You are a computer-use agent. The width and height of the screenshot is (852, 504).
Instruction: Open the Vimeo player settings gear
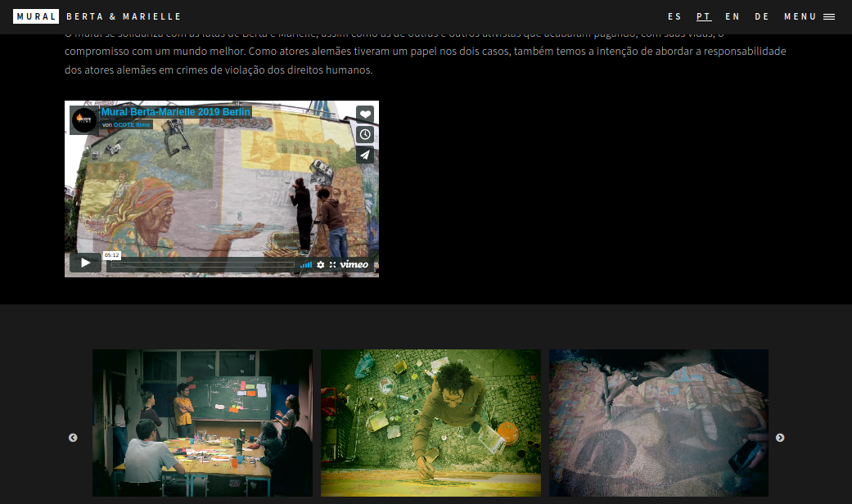pyautogui.click(x=322, y=264)
